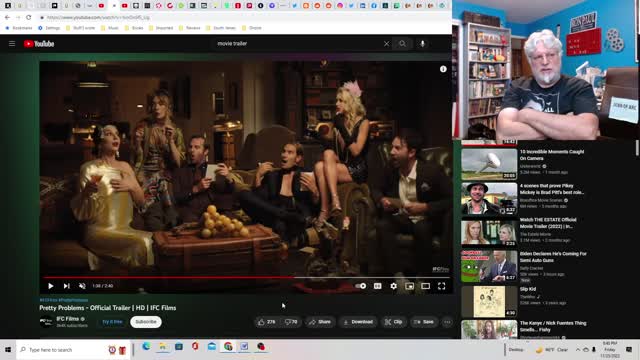Like the Pretty Problems trailer

tap(267, 322)
